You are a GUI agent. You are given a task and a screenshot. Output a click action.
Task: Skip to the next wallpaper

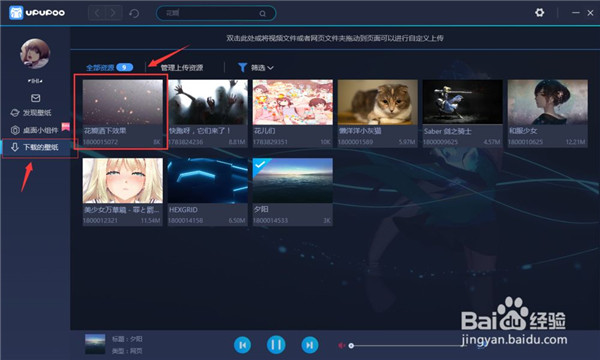(x=310, y=345)
